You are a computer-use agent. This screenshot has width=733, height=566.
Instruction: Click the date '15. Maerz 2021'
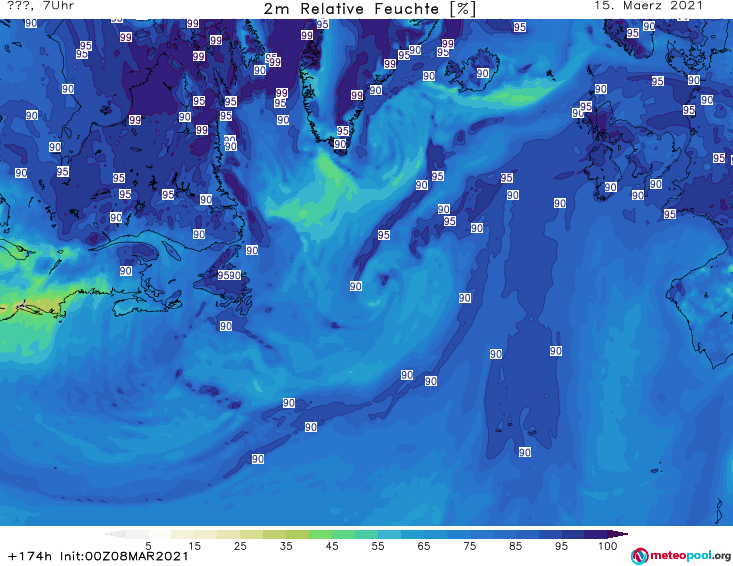point(648,6)
